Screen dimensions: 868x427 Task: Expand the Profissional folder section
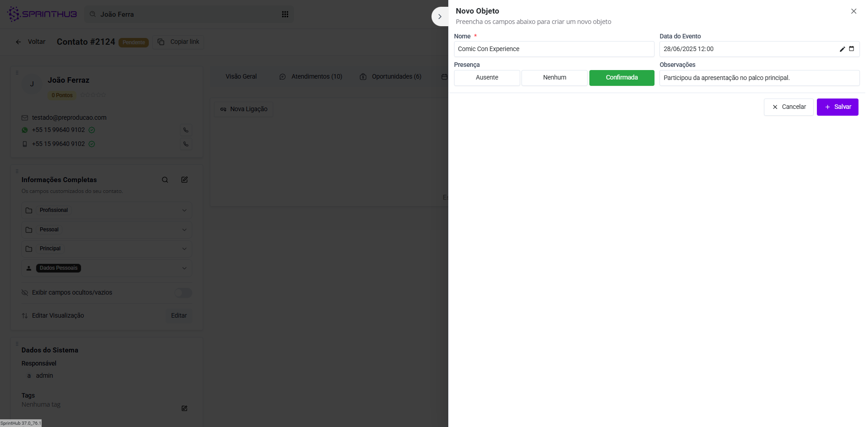(107, 211)
